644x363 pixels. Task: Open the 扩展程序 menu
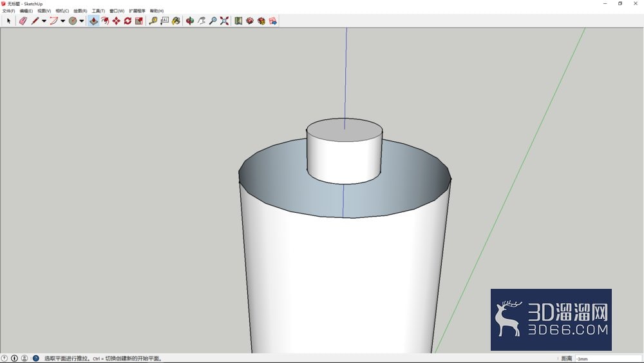click(x=137, y=11)
